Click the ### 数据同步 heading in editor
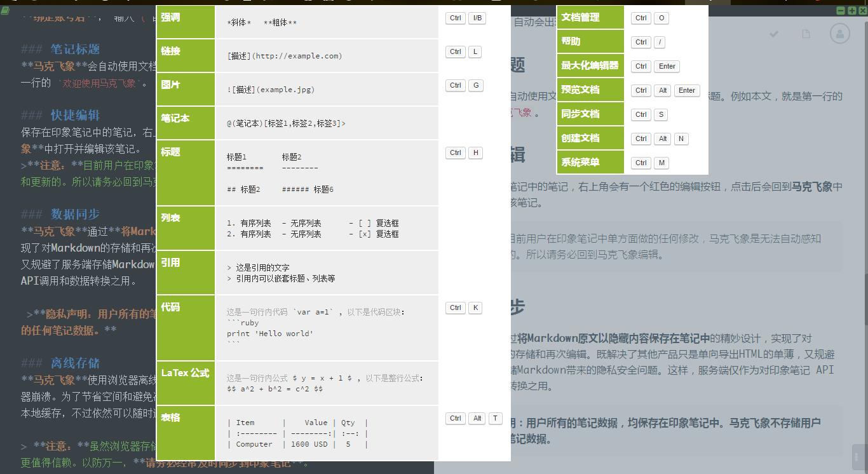 (x=60, y=214)
